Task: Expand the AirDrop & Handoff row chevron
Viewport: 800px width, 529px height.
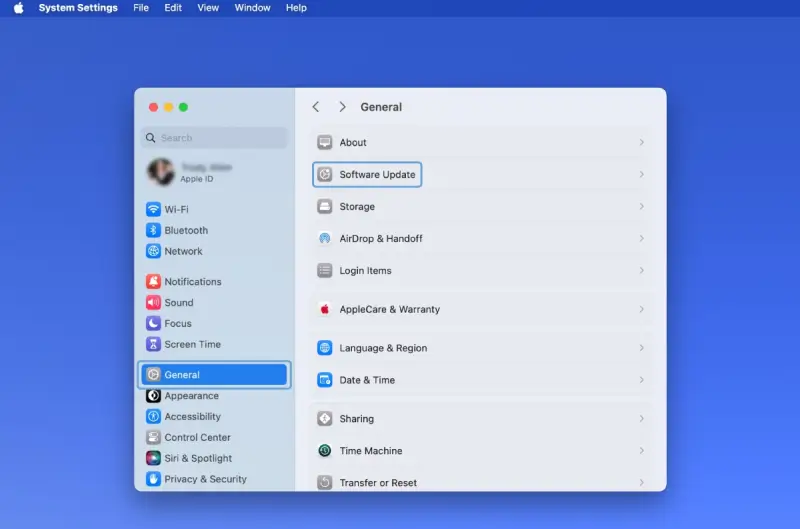Action: [x=641, y=238]
